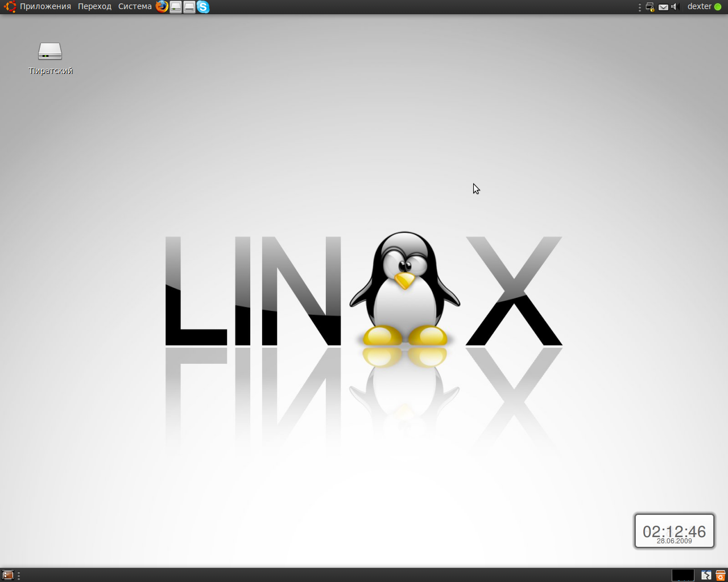Open the first drive launcher beside Firefox
The height and width of the screenshot is (582, 728).
[176, 7]
